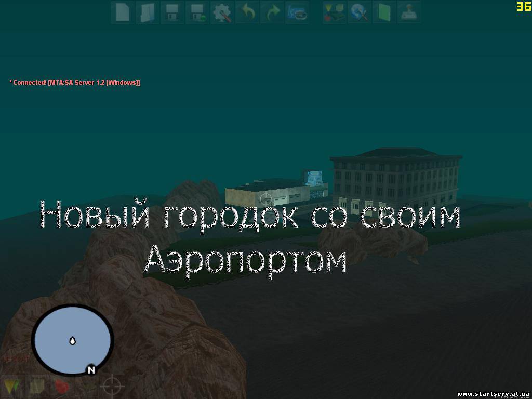Open Map Settings via the globe and tools icon
532x399 pixels.
click(359, 12)
